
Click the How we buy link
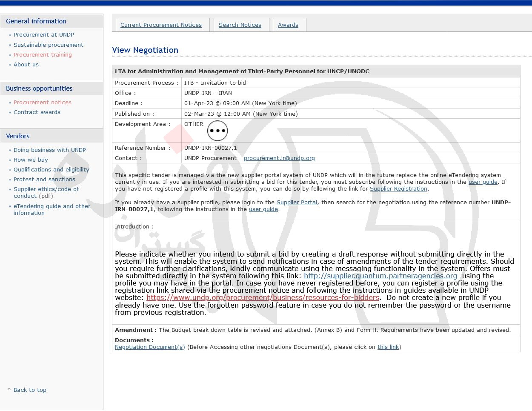click(x=31, y=160)
